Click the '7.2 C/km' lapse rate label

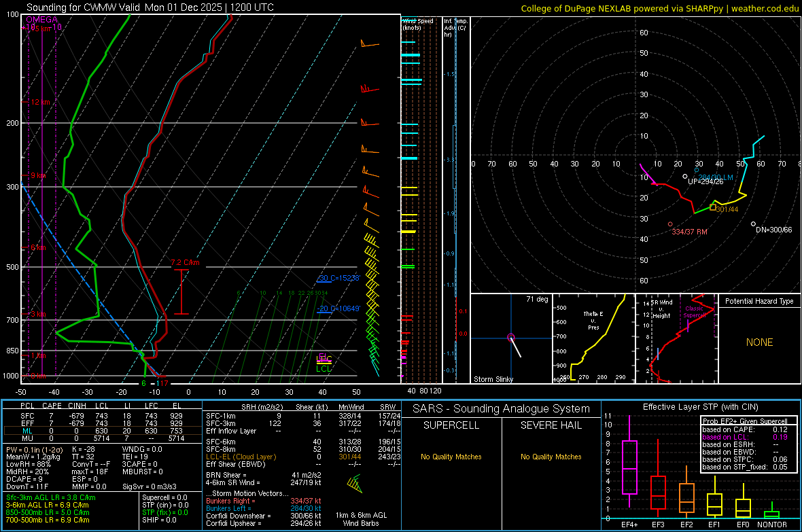[185, 262]
